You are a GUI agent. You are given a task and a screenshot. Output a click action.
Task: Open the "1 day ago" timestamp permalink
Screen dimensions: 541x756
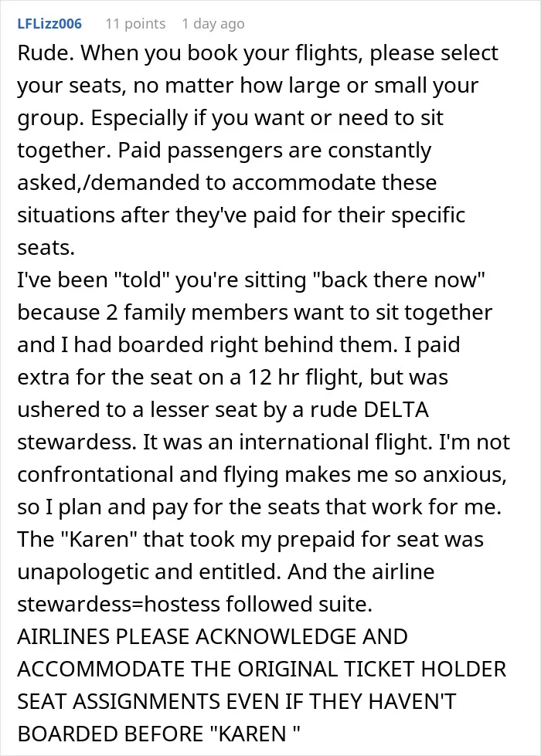coord(213,24)
